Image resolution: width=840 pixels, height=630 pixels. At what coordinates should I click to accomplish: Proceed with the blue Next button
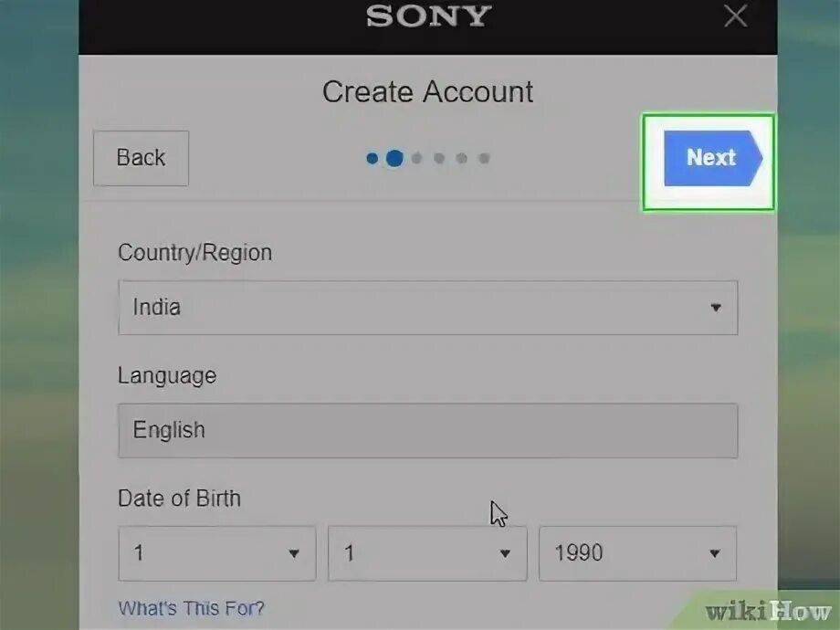[712, 158]
